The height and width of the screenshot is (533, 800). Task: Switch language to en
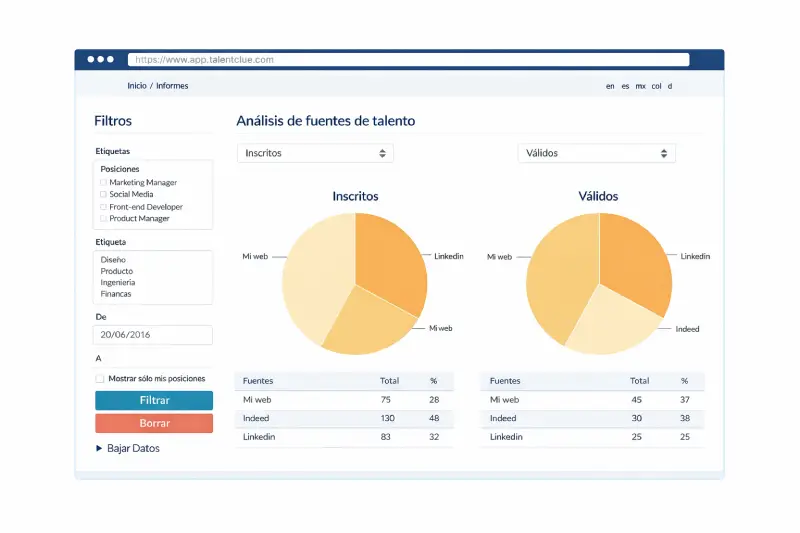tap(610, 86)
